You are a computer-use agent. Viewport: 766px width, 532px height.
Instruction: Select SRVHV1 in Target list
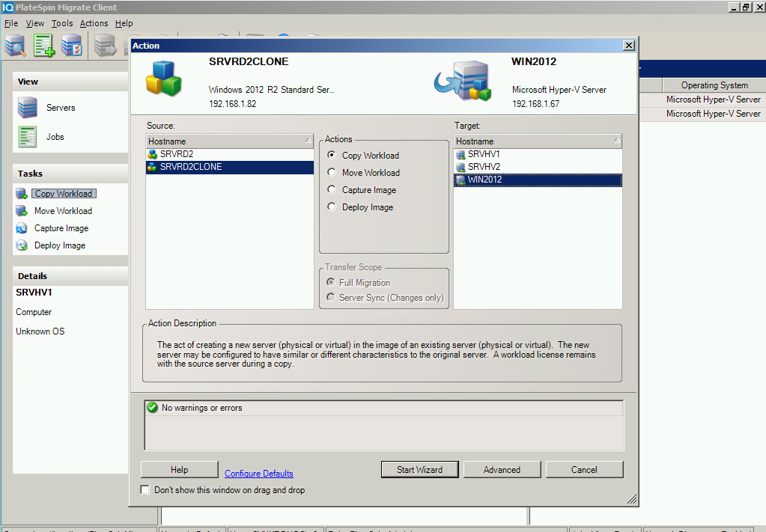pyautogui.click(x=538, y=155)
